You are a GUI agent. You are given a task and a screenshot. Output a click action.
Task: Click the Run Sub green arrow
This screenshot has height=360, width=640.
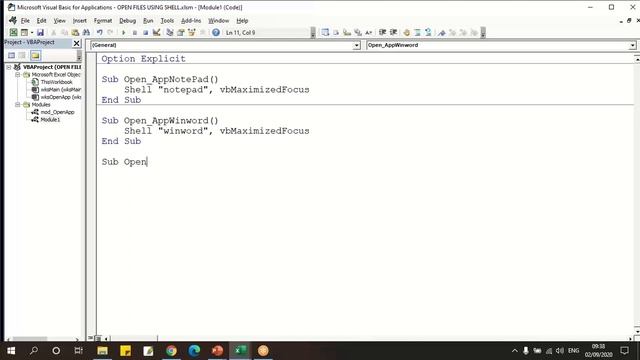(x=123, y=32)
